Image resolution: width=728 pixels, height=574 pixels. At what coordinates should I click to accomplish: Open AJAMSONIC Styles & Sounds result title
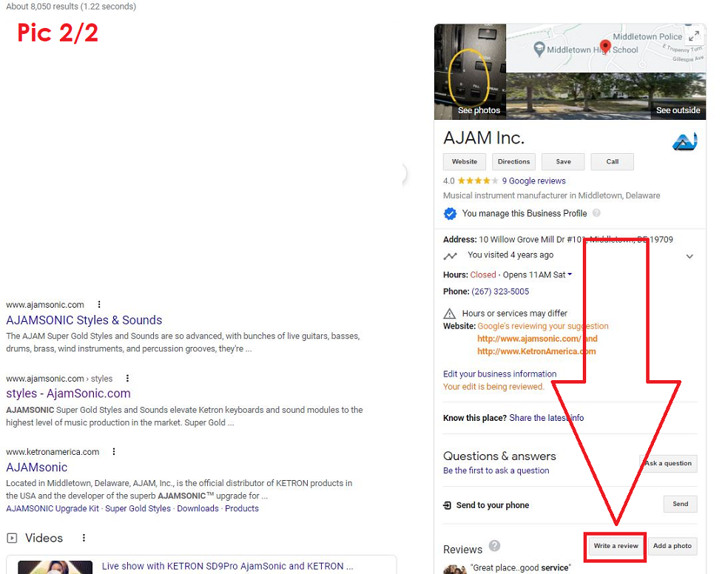(84, 320)
